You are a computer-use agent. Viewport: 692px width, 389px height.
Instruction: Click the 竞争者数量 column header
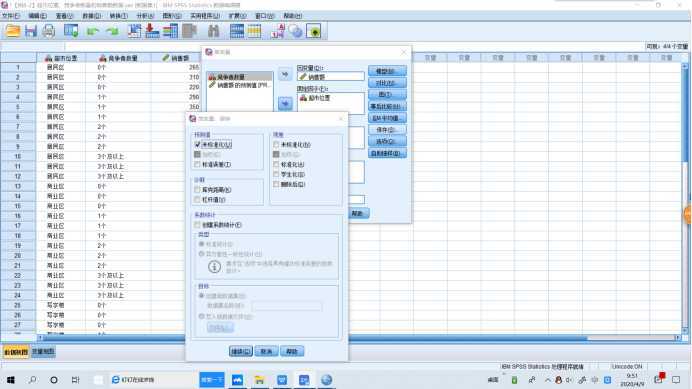(118, 58)
